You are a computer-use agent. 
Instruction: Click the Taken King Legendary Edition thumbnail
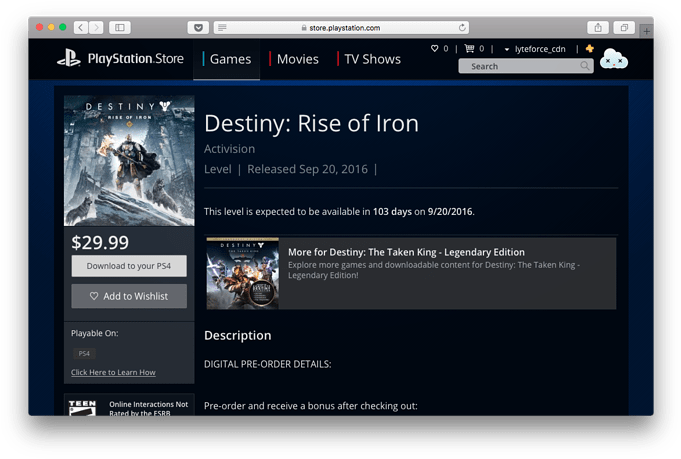(243, 274)
